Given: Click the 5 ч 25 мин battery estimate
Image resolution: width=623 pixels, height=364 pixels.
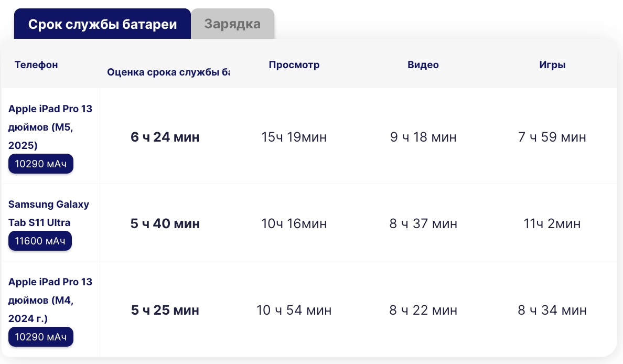Looking at the screenshot, I should coord(165,310).
